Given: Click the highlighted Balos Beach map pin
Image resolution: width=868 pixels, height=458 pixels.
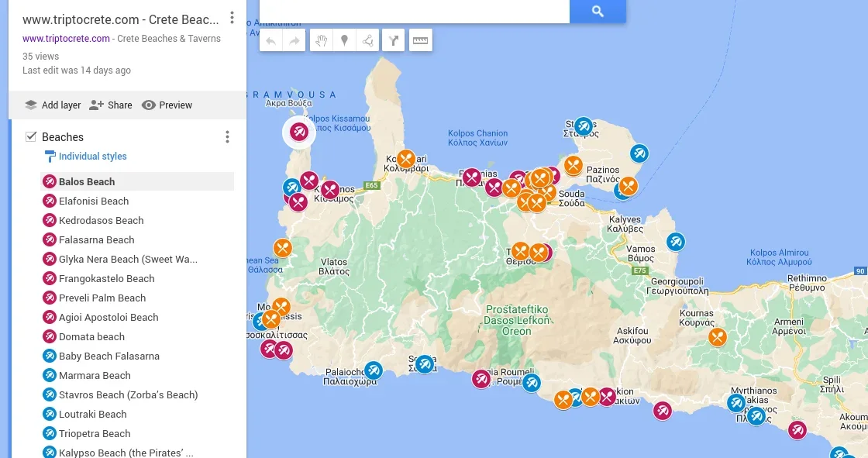Looking at the screenshot, I should 299,132.
